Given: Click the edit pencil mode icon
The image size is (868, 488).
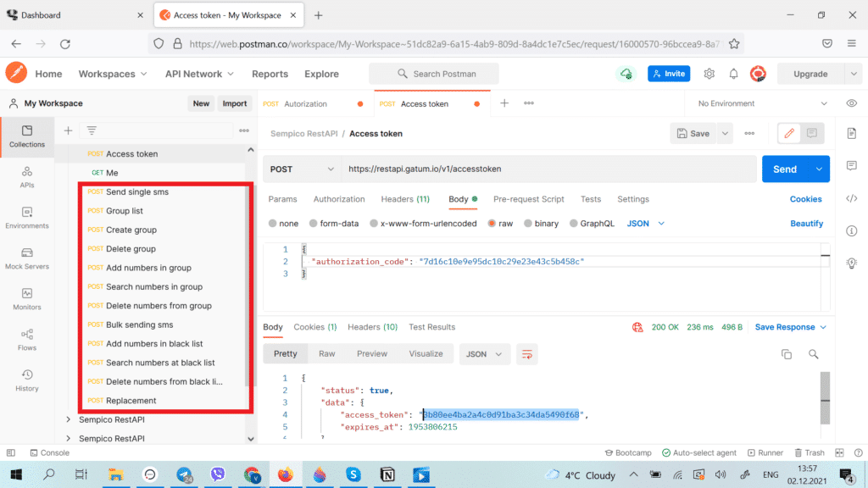Looking at the screenshot, I should pos(789,133).
